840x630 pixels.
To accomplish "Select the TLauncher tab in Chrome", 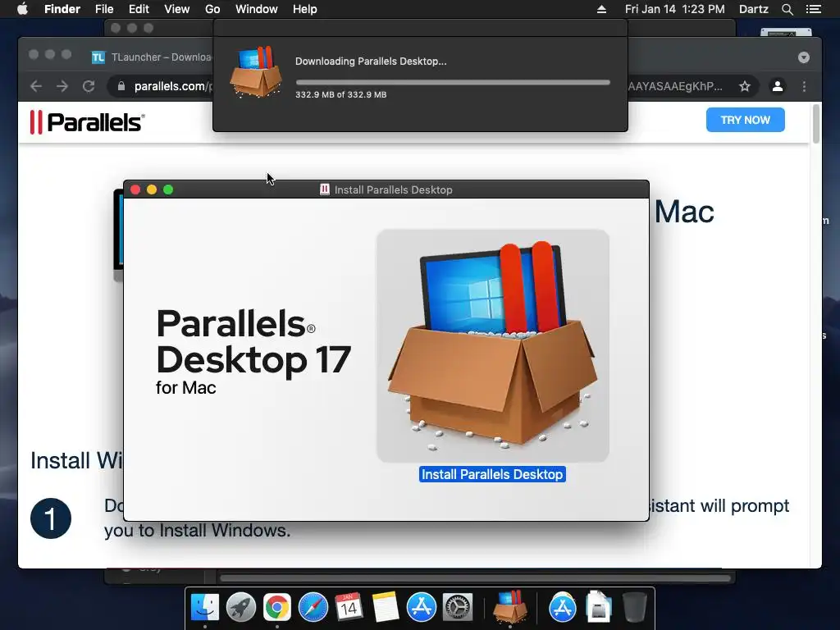I will point(152,57).
